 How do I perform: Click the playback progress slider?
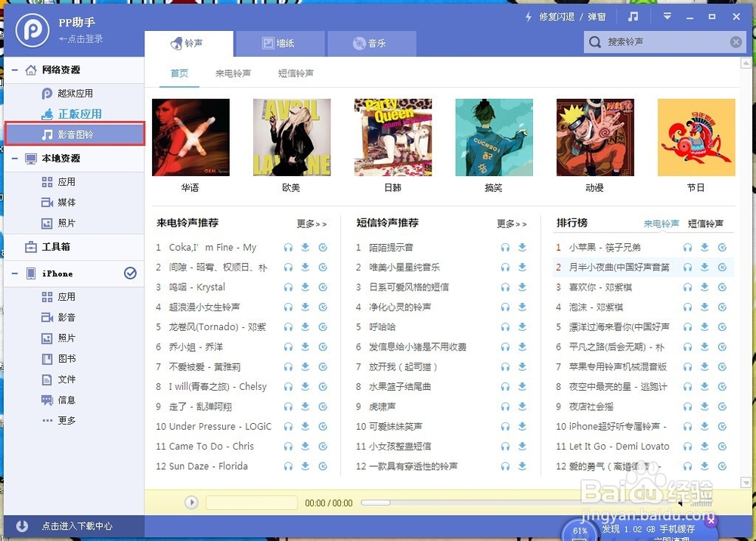(x=519, y=503)
